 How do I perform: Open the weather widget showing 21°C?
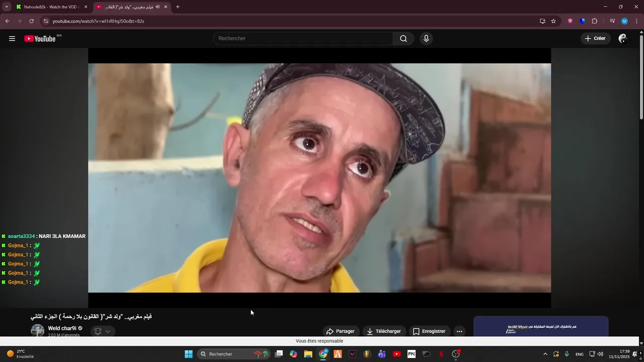tap(20, 354)
